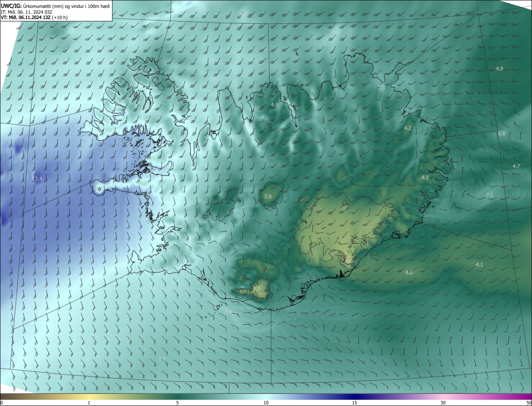This screenshot has width=532, height=406.
Task: Click the 50 tick on the color scale
Action: coord(529,403)
